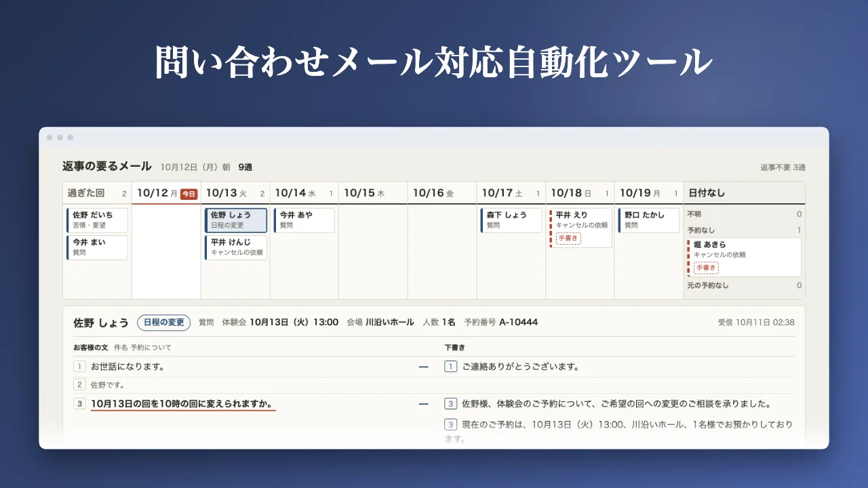Click draft line ご連絡ありがとうございます。
Image resolution: width=868 pixels, height=488 pixels.
(521, 367)
